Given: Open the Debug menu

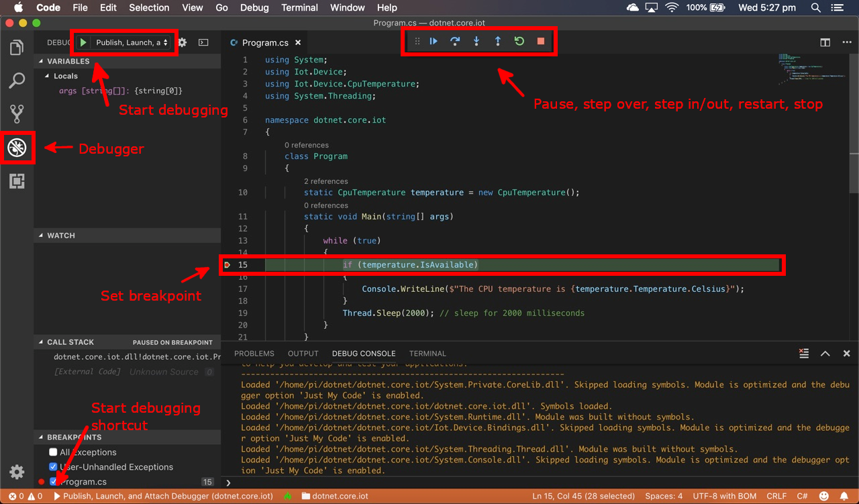Looking at the screenshot, I should point(254,7).
